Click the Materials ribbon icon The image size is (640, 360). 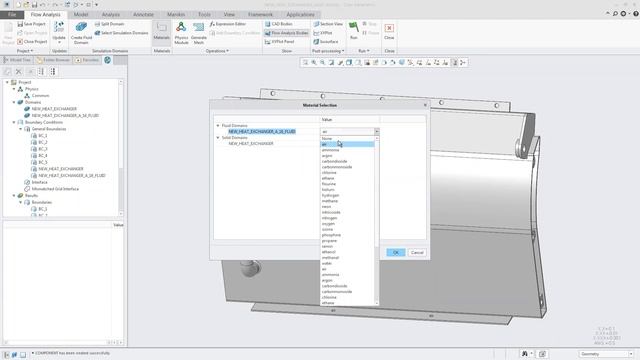(162, 28)
